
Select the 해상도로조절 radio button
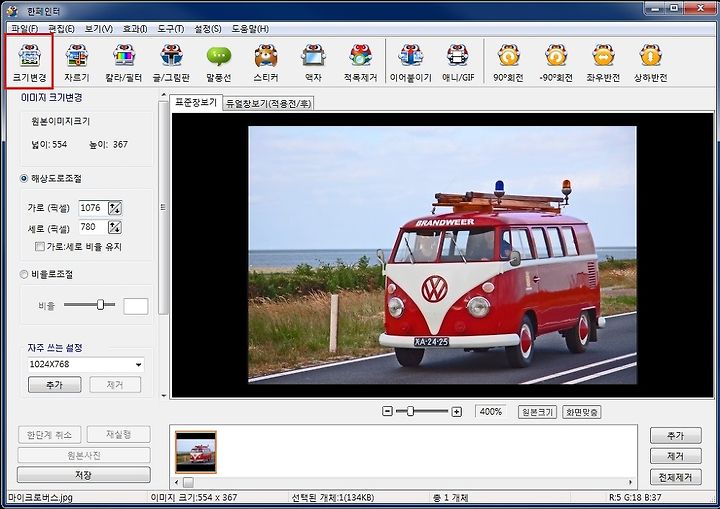point(24,178)
